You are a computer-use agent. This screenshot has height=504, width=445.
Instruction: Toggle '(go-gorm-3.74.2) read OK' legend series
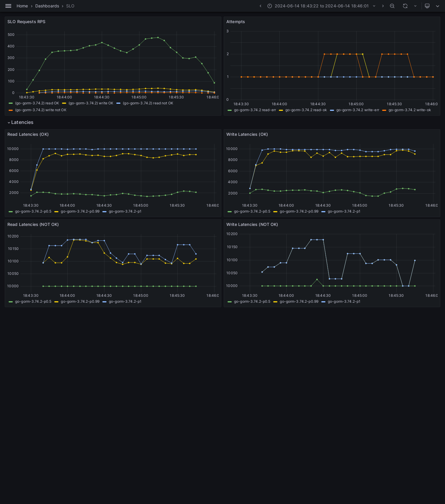(x=37, y=103)
